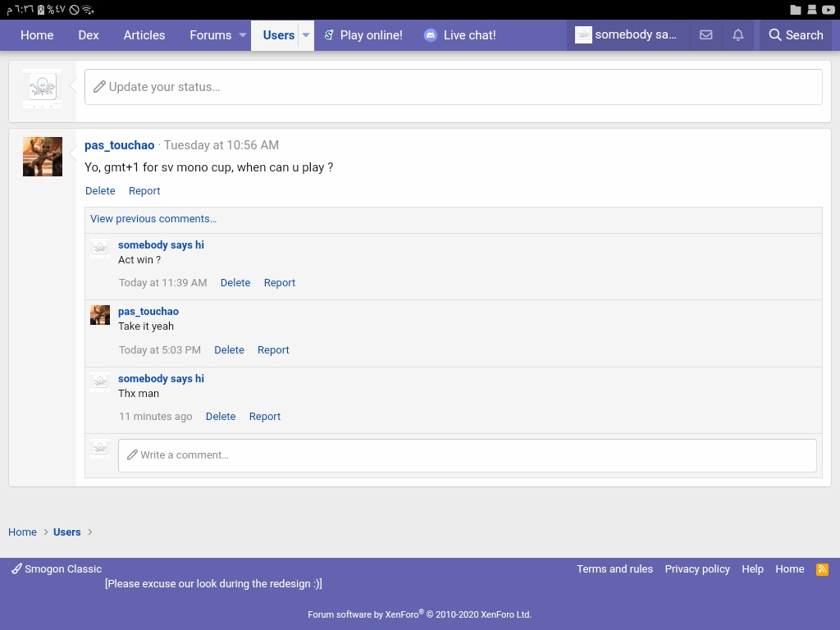This screenshot has width=840, height=630.
Task: Expand the Forums dropdown arrow
Action: [243, 35]
